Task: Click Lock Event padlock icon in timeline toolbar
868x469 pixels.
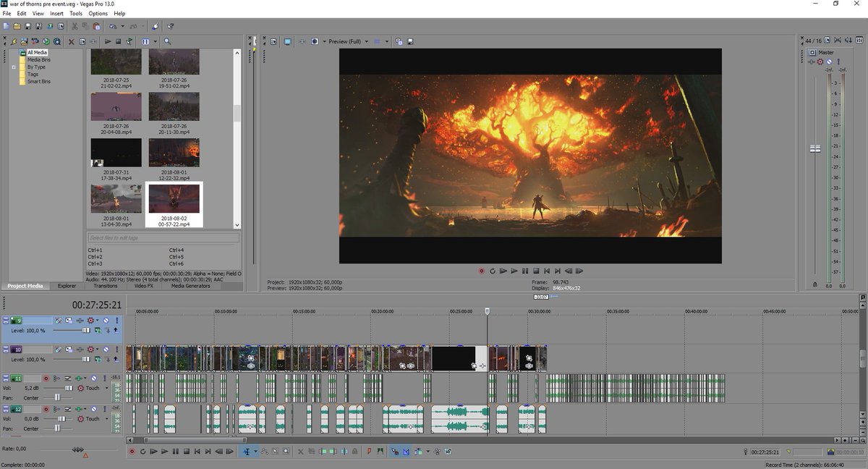Action: pos(355,452)
